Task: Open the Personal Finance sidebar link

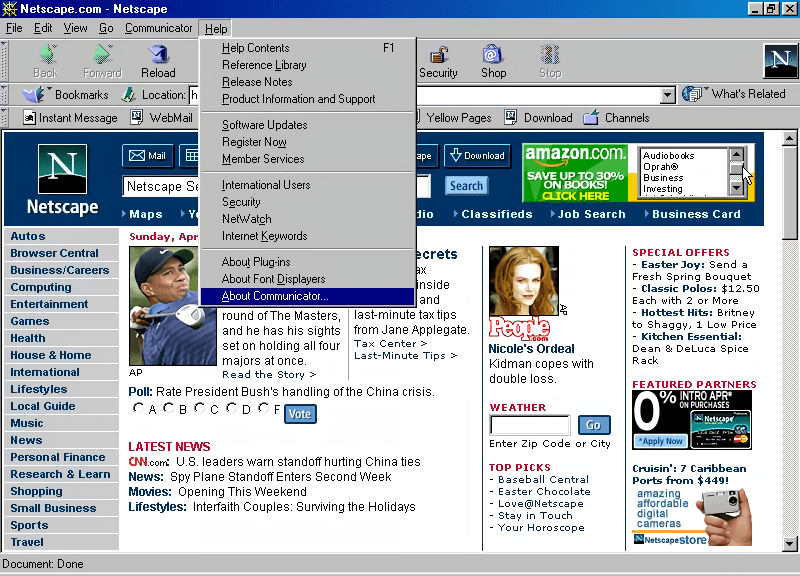Action: click(x=58, y=457)
